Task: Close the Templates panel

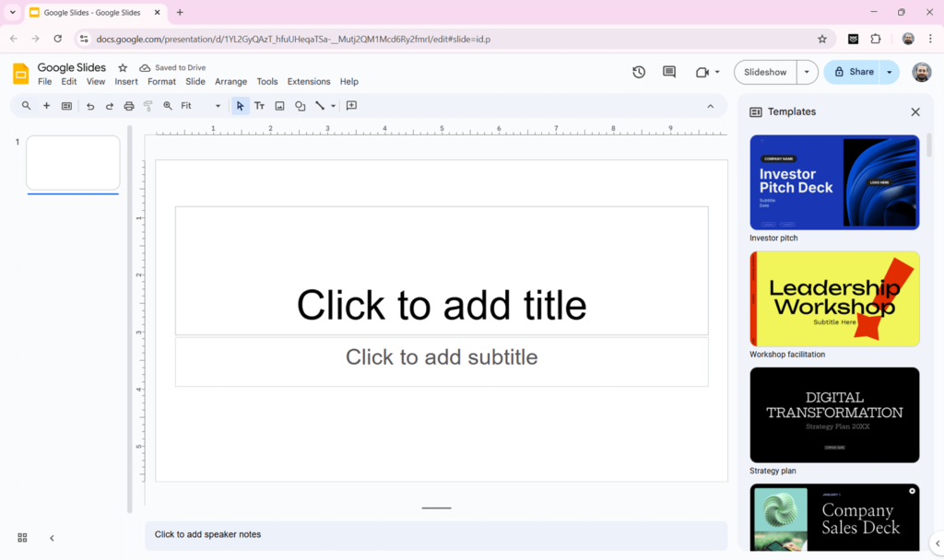Action: [x=914, y=111]
